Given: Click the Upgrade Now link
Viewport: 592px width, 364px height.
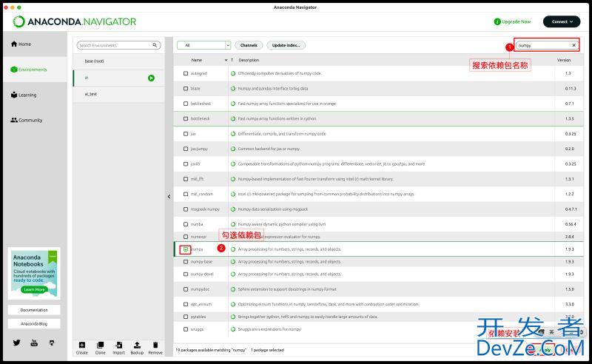Looking at the screenshot, I should pyautogui.click(x=512, y=21).
